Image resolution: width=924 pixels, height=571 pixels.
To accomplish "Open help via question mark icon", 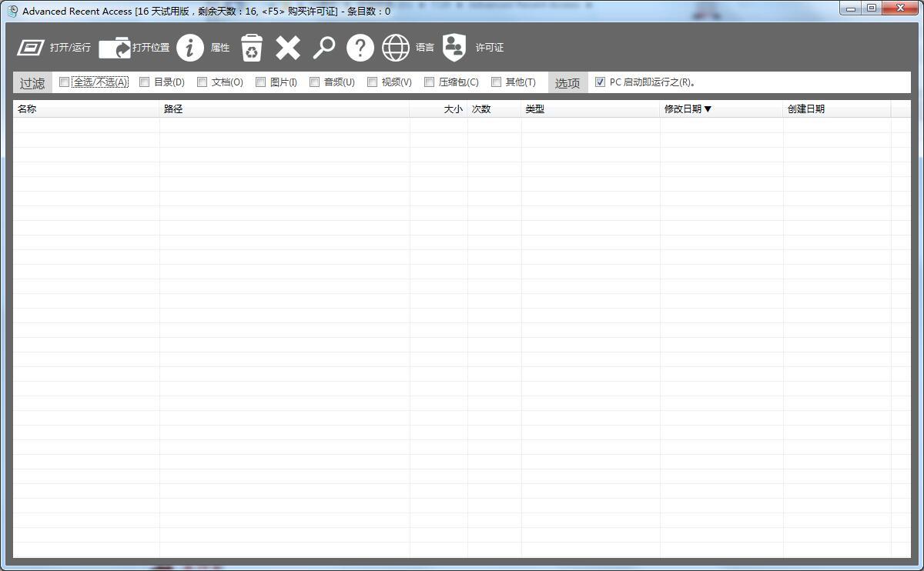I will pyautogui.click(x=360, y=48).
